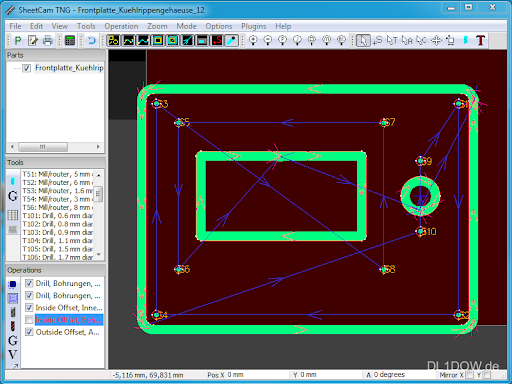Enable the highlighted Inside Offset, Boh... operation checkbox
This screenshot has width=512, height=384.
pyautogui.click(x=29, y=320)
